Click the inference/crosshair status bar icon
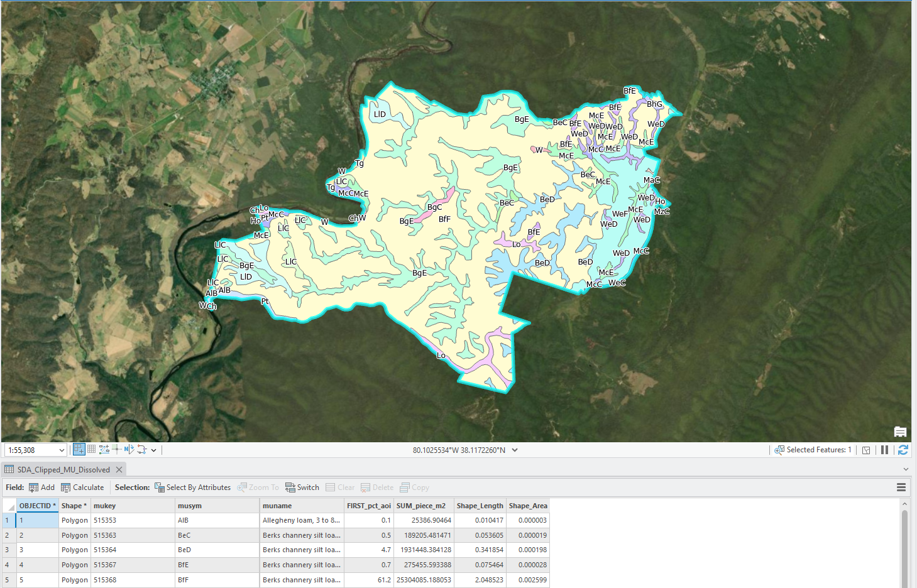The width and height of the screenshot is (917, 588). 117,449
